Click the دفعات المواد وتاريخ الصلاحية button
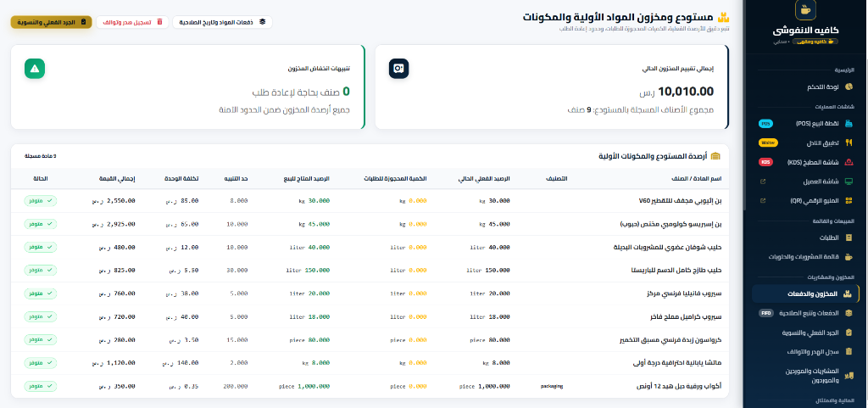Screen dimensions: 868x408 223,22
